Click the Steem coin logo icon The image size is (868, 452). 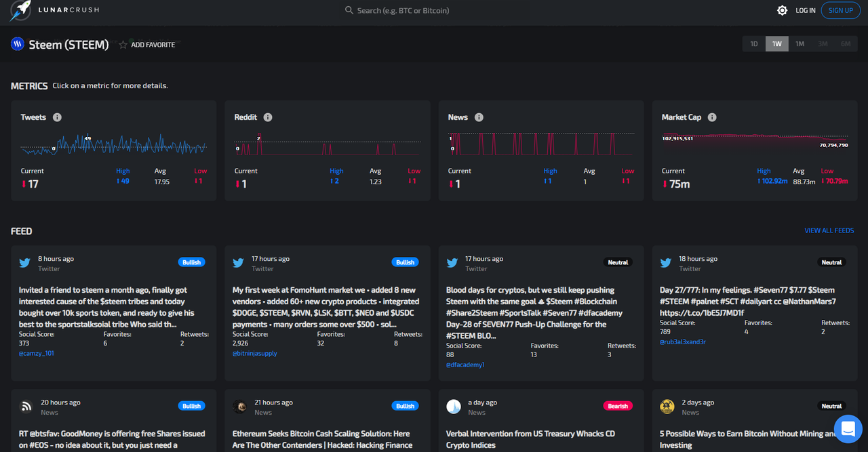[18, 45]
